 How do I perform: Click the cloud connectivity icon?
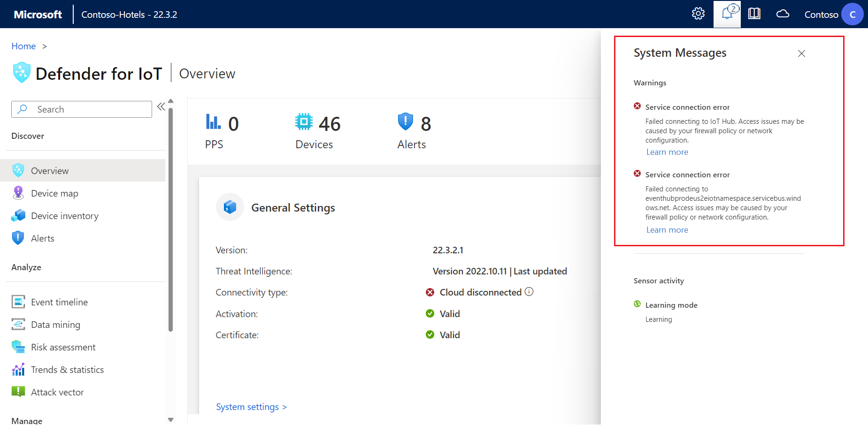(x=783, y=14)
